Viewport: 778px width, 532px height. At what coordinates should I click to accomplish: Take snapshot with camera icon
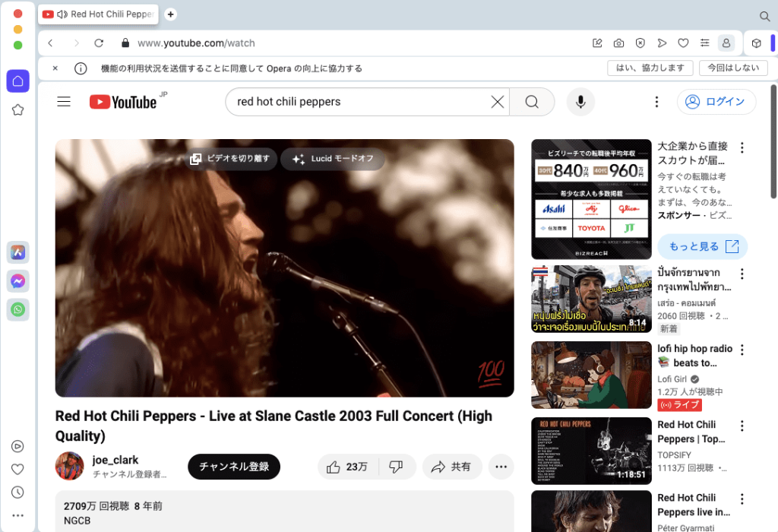pyautogui.click(x=618, y=43)
